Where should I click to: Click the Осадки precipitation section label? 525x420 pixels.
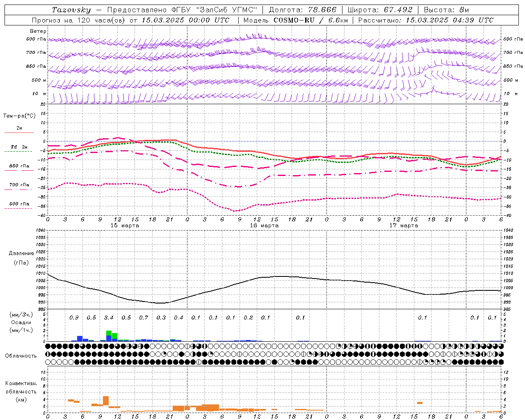21,322
